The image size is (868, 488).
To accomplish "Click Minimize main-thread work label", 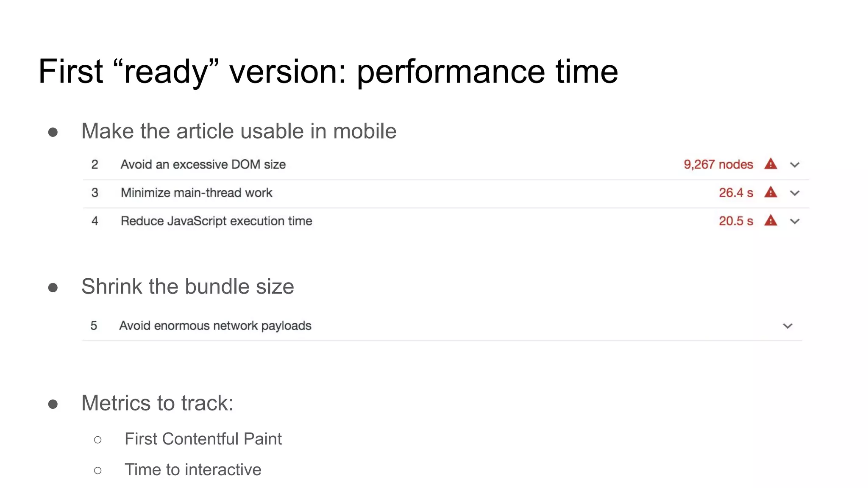I will click(196, 193).
